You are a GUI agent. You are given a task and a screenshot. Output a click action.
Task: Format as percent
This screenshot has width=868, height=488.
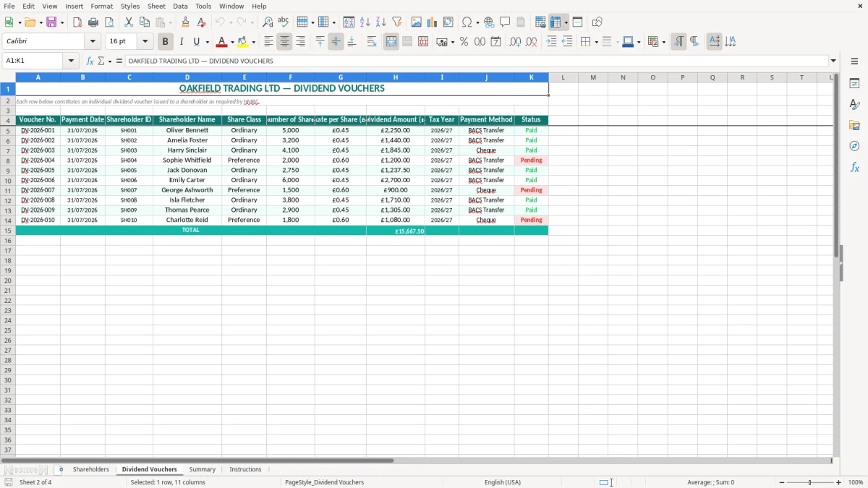(464, 42)
